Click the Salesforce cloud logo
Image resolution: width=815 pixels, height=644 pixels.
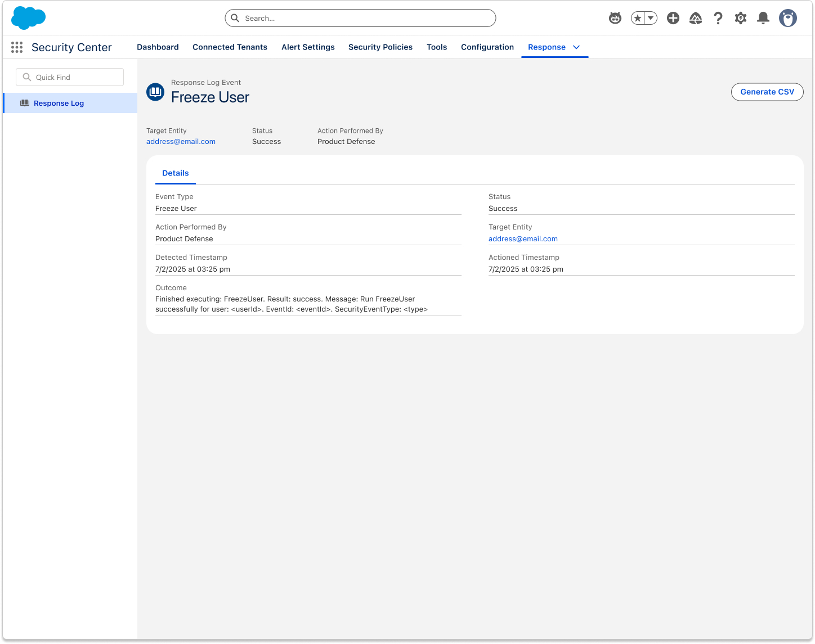pyautogui.click(x=28, y=18)
